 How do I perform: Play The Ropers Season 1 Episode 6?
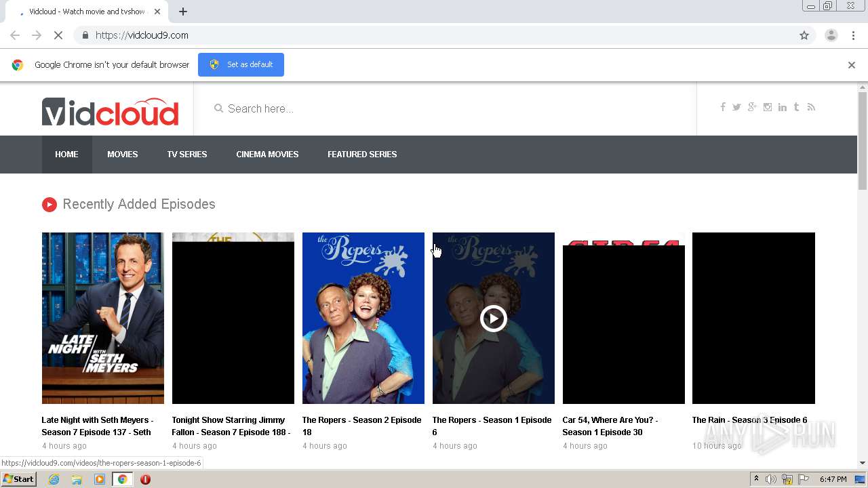(x=494, y=318)
